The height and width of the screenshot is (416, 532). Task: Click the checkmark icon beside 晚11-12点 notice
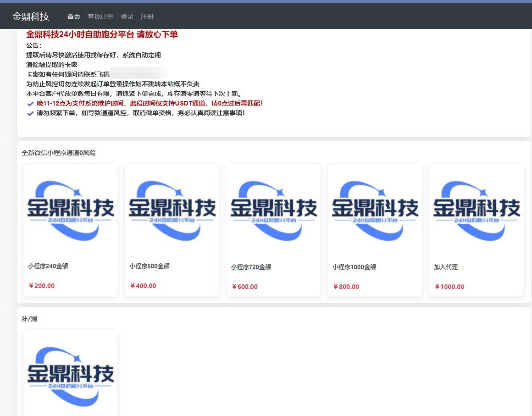point(30,104)
